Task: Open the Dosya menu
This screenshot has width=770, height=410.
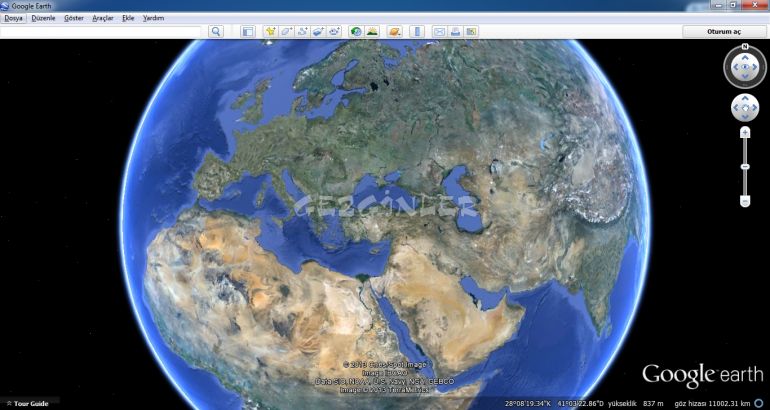Action: [13, 18]
